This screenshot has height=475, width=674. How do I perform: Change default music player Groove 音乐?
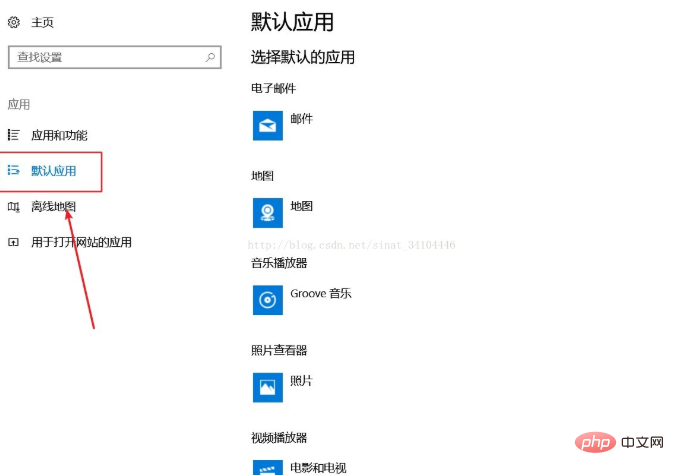tap(321, 294)
